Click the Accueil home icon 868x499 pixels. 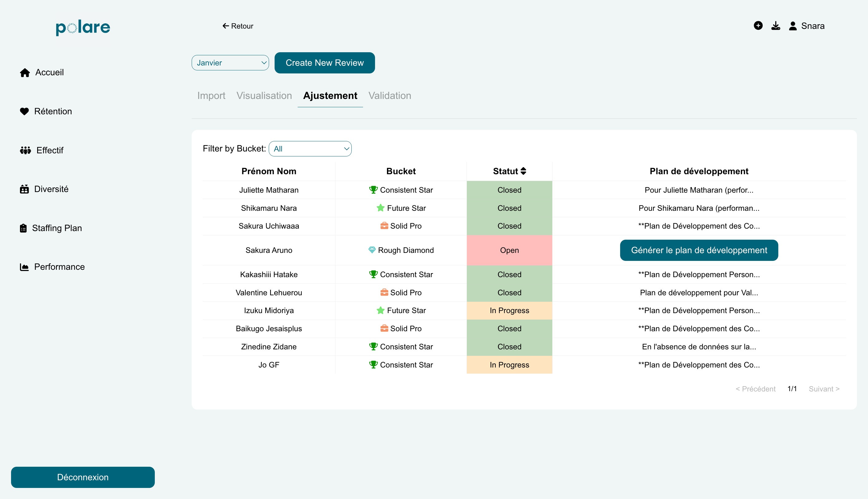click(25, 73)
